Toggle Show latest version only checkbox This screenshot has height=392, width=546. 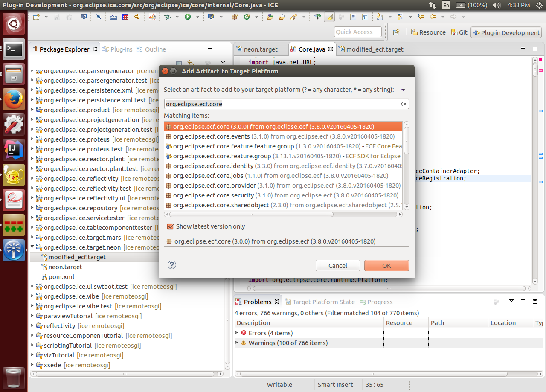click(171, 226)
